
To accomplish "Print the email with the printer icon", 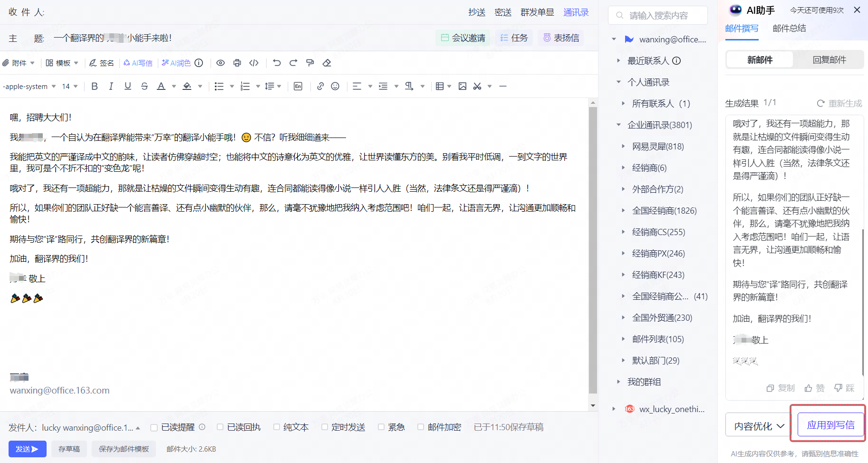I will point(237,63).
